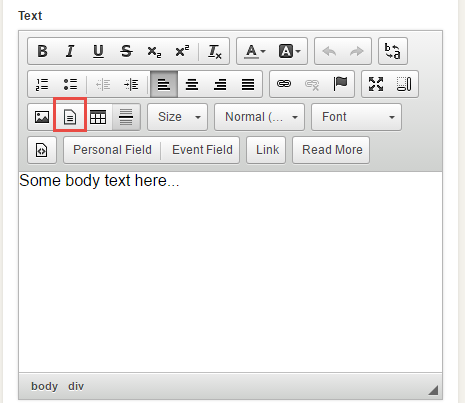The height and width of the screenshot is (403, 465).
Task: Click the Templates page icon
Action: pyautogui.click(x=70, y=117)
